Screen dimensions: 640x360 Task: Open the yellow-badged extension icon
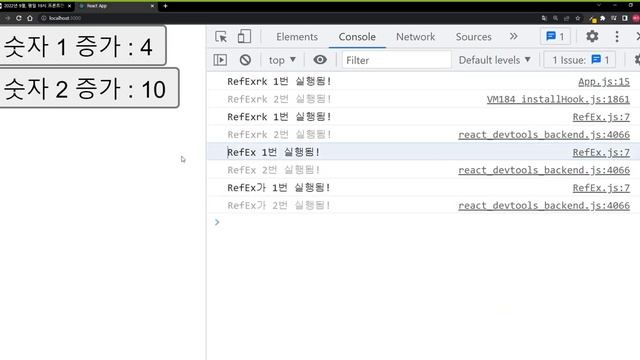point(592,18)
